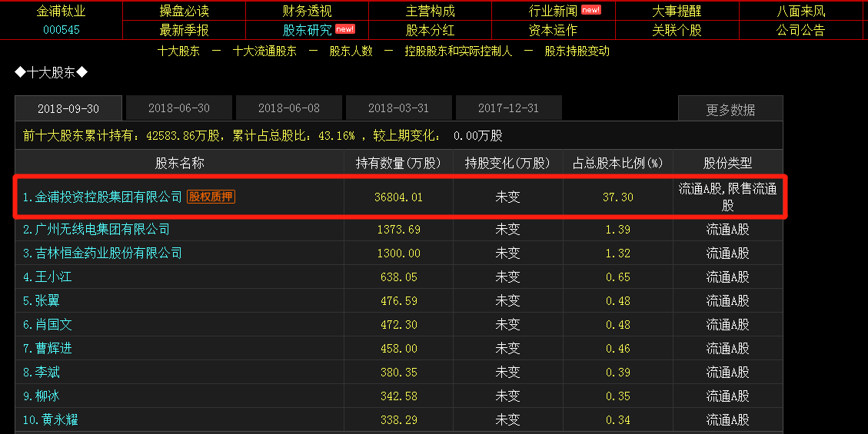868x434 pixels.
Task: Click the new badge beside 行业新闻
Action: coord(590,10)
